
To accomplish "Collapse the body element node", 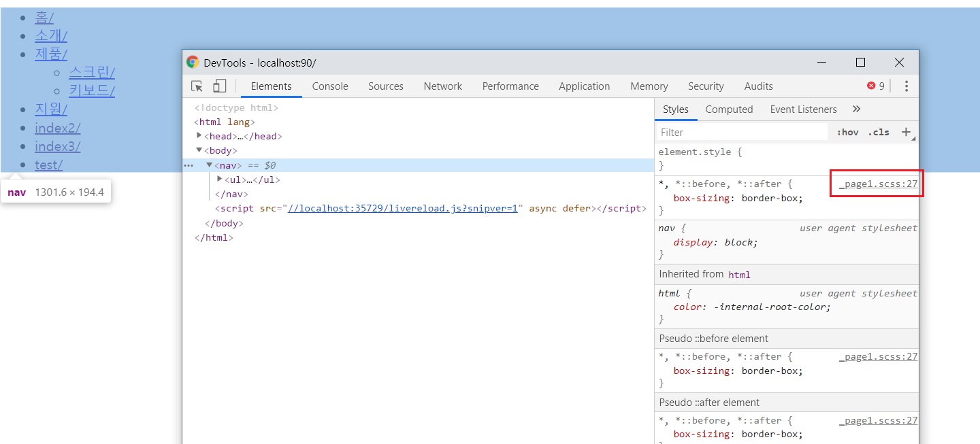I will point(199,150).
